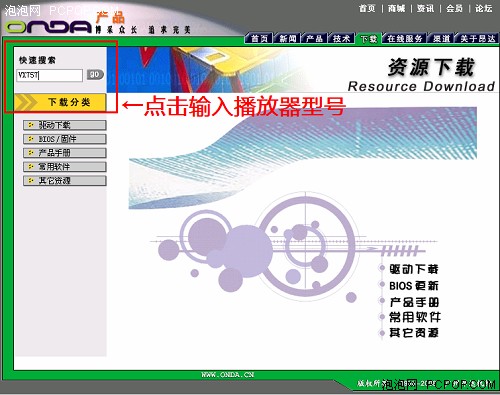Screen dimensions: 500x395
Task: Click the quick search model input field
Action: [x=50, y=75]
